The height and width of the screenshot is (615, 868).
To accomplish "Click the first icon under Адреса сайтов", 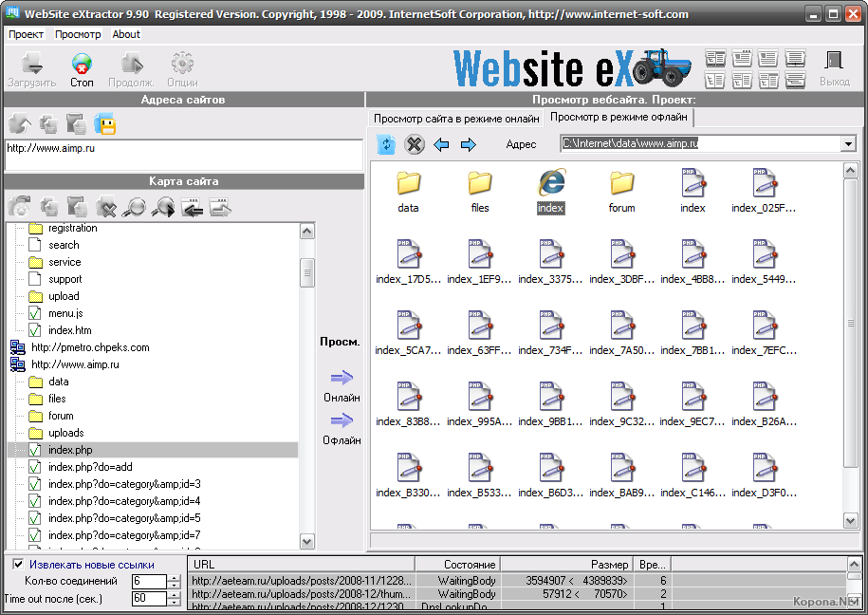I will click(x=20, y=123).
